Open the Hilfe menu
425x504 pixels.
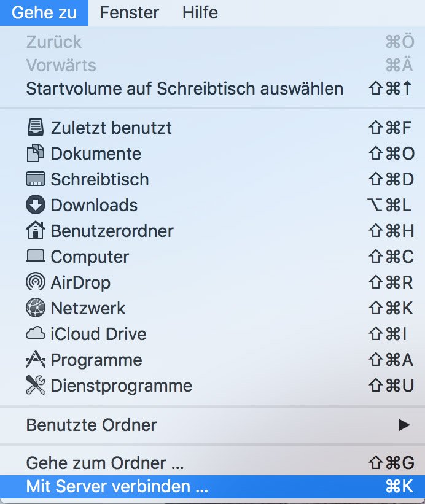[200, 12]
